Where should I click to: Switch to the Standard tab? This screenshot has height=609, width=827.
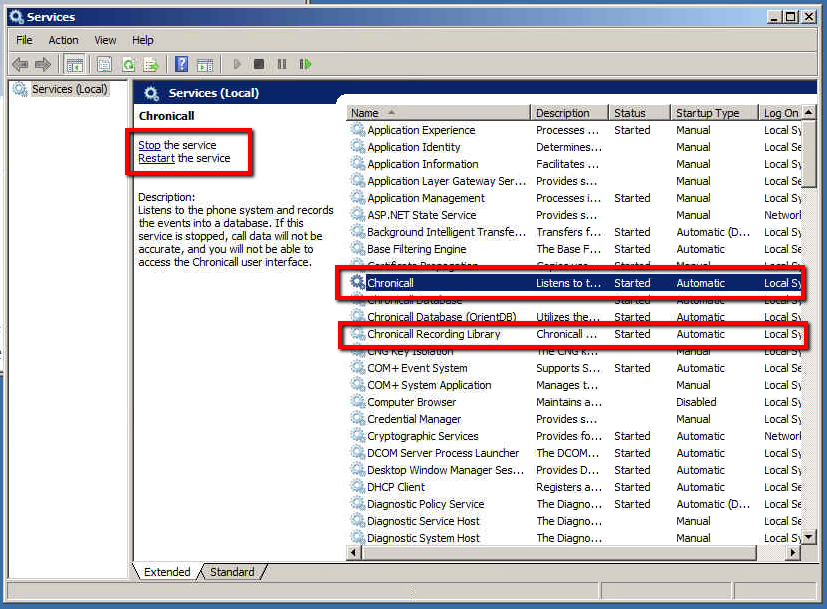(x=232, y=572)
